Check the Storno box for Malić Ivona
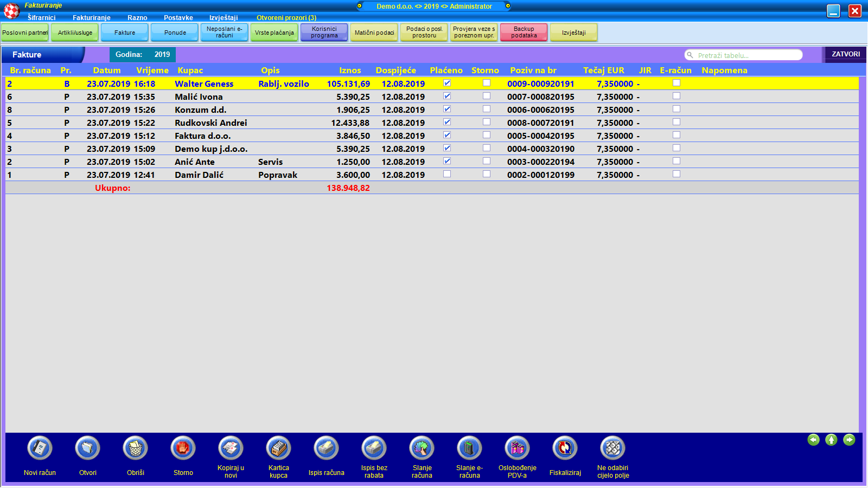This screenshot has height=488, width=868. click(487, 96)
